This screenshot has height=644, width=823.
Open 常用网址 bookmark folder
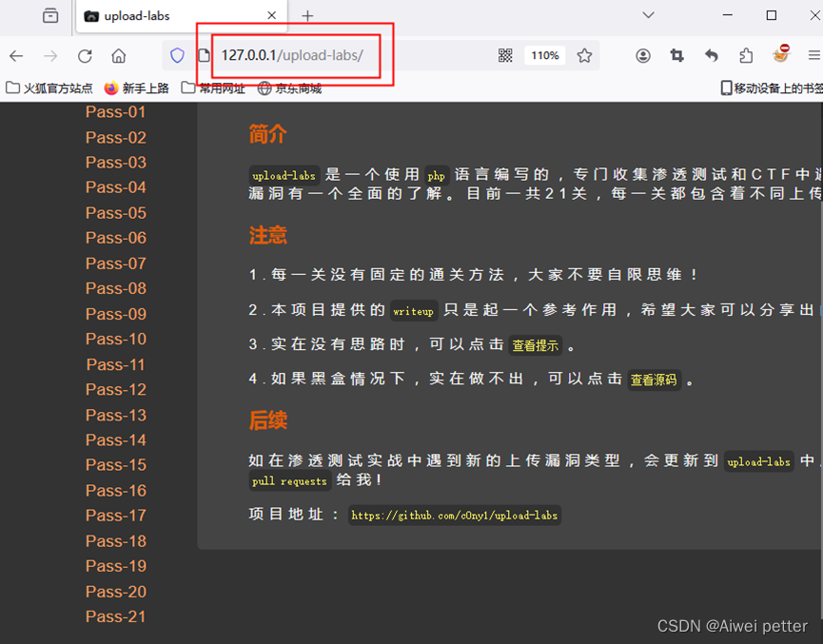(x=213, y=88)
